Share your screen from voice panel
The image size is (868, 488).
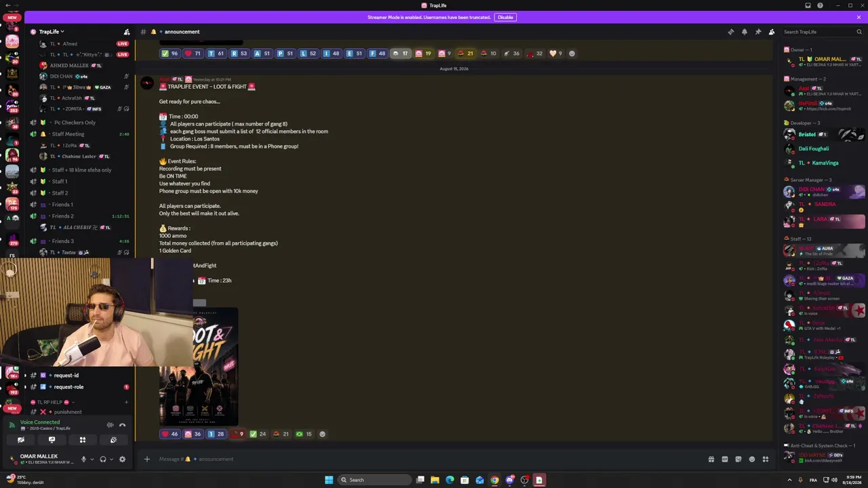[52, 440]
